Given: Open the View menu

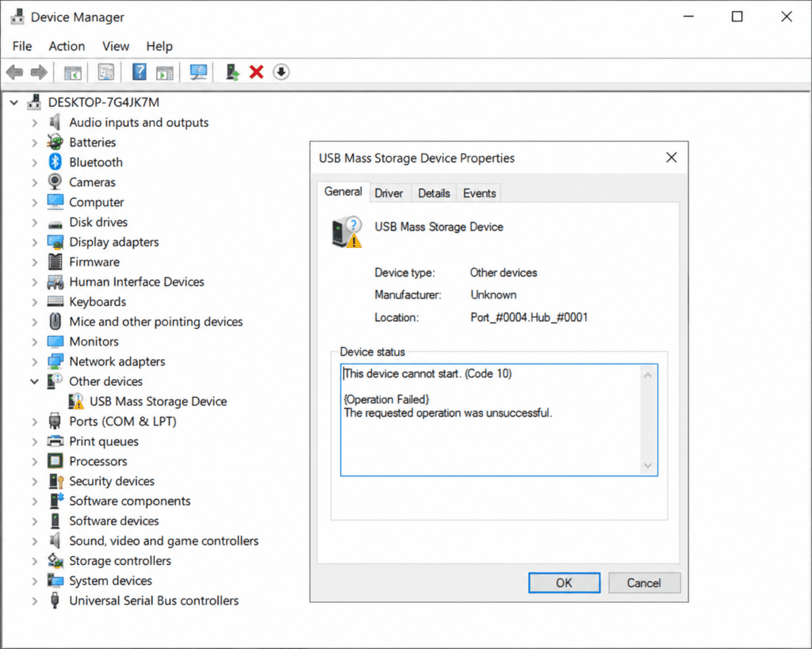Looking at the screenshot, I should (x=116, y=46).
